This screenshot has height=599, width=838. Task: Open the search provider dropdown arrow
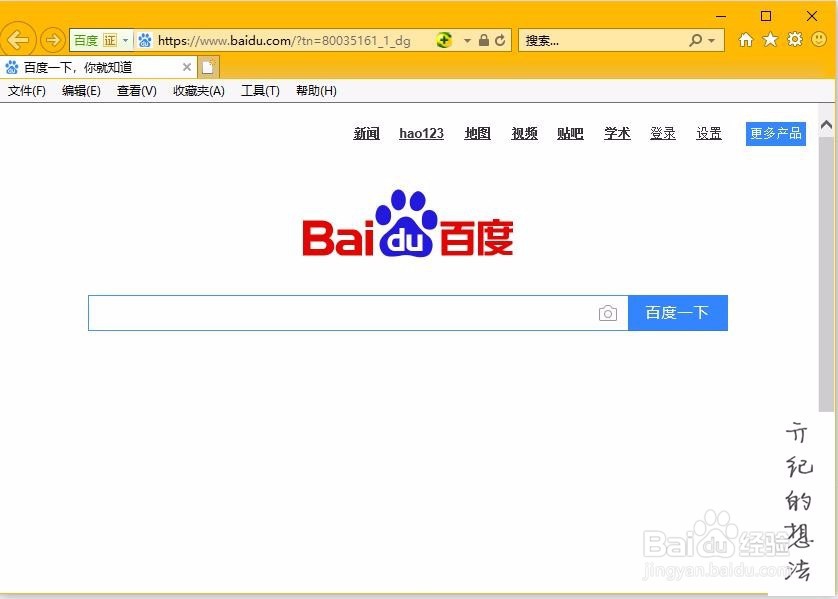pyautogui.click(x=711, y=41)
